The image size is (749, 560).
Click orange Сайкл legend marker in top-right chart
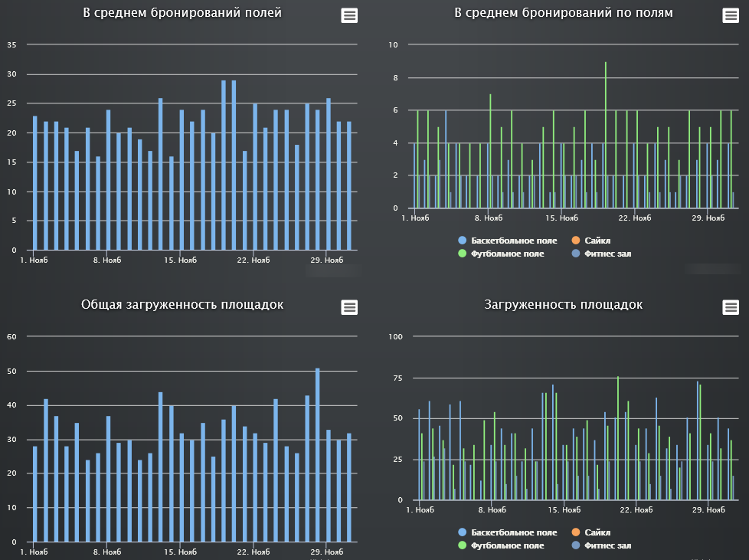[576, 241]
